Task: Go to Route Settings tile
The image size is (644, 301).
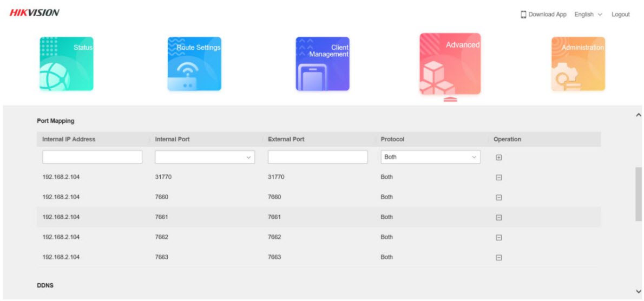Action: (x=194, y=64)
